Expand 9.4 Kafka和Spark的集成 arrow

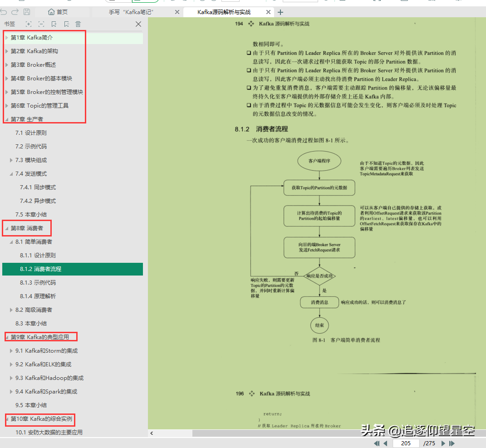click(x=11, y=392)
